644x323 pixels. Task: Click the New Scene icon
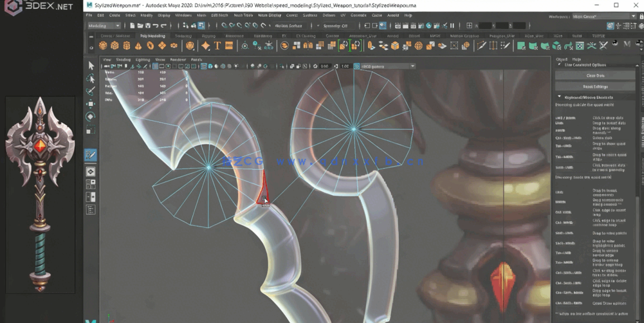click(x=133, y=26)
